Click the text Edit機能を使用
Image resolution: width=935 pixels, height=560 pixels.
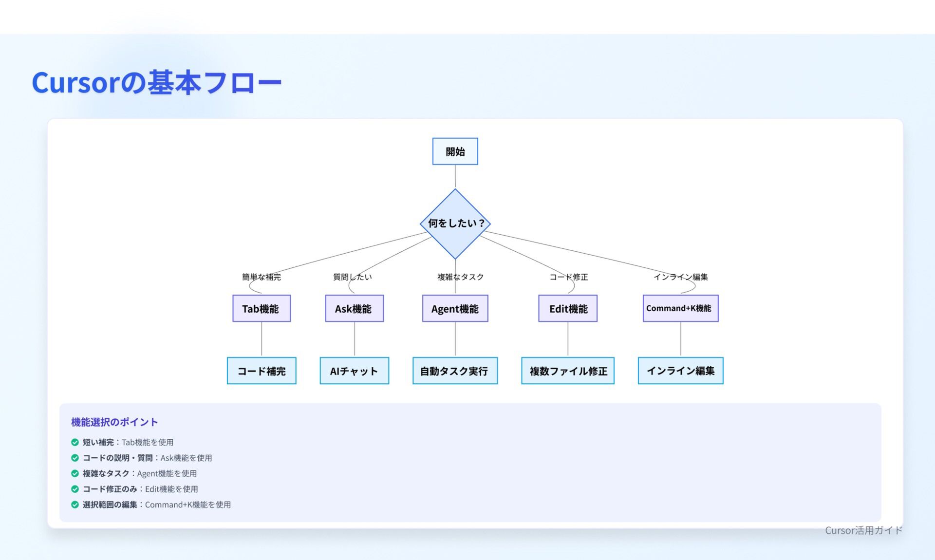[x=171, y=489]
